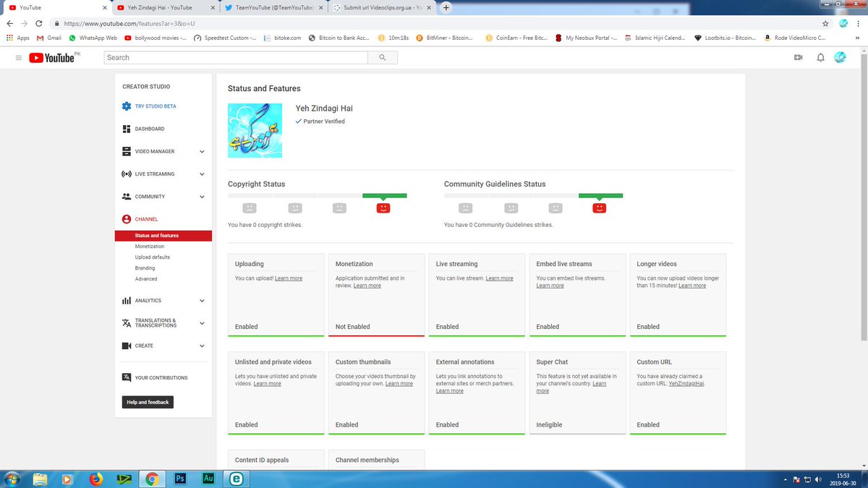Click the browser back arrow
868x488 pixels.
(9, 23)
